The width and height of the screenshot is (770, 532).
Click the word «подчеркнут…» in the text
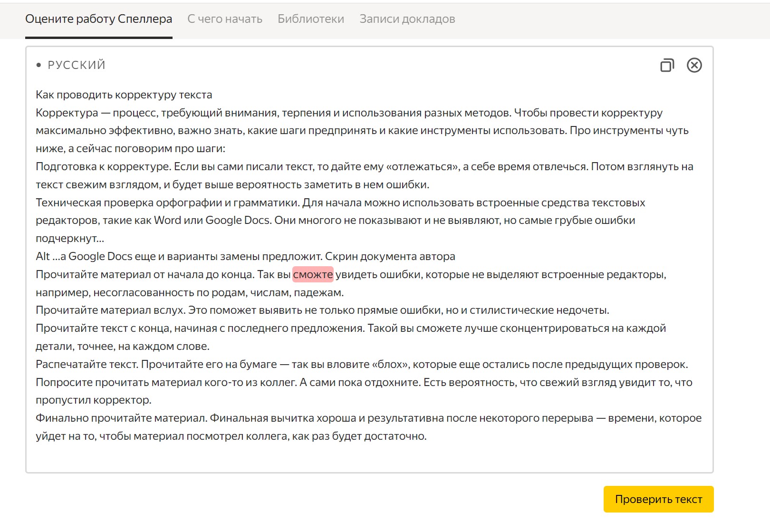pyautogui.click(x=69, y=239)
